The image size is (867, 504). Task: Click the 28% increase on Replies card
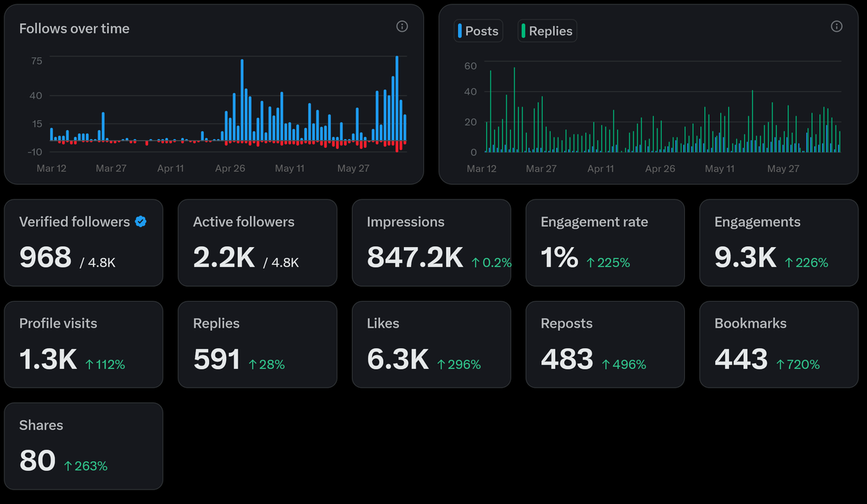pos(267,365)
